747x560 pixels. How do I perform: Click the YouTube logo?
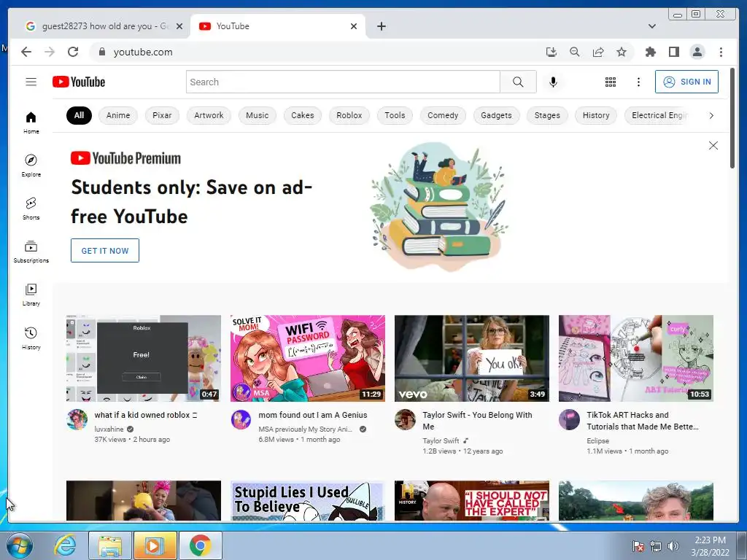79,82
